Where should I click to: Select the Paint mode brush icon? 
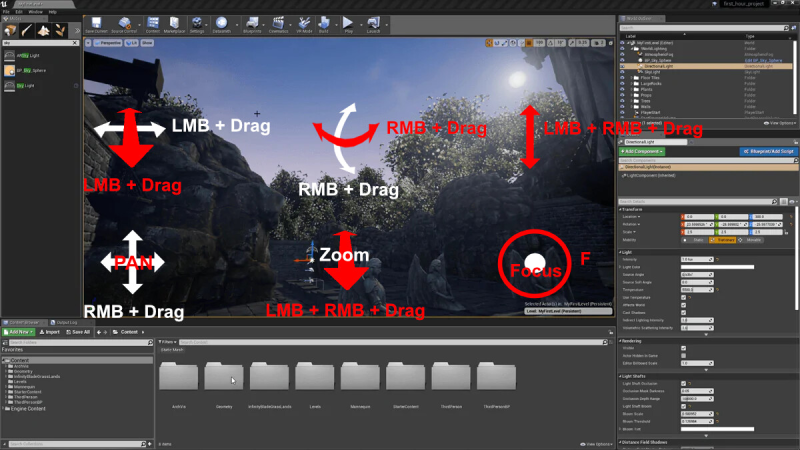27,31
